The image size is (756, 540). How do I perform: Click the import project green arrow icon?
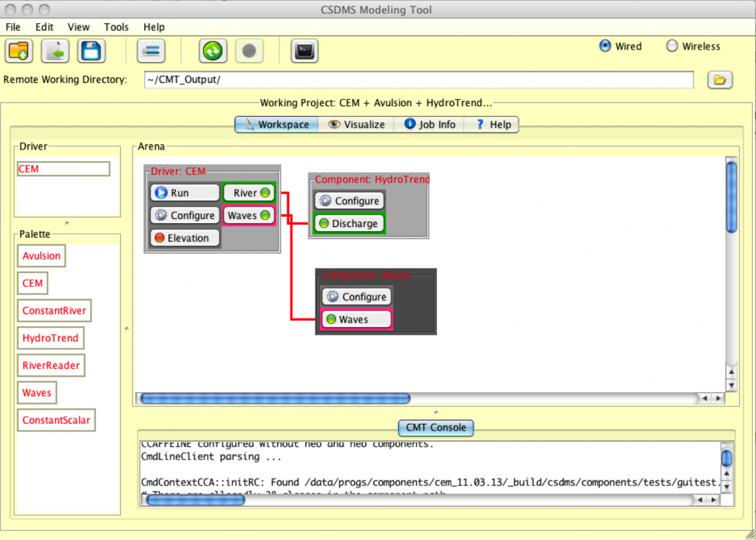56,51
